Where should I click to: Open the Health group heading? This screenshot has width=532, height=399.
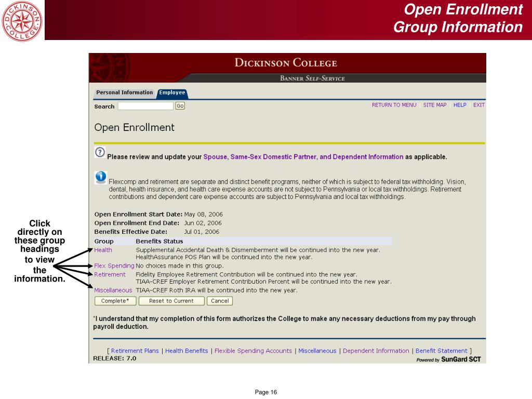pyautogui.click(x=103, y=250)
